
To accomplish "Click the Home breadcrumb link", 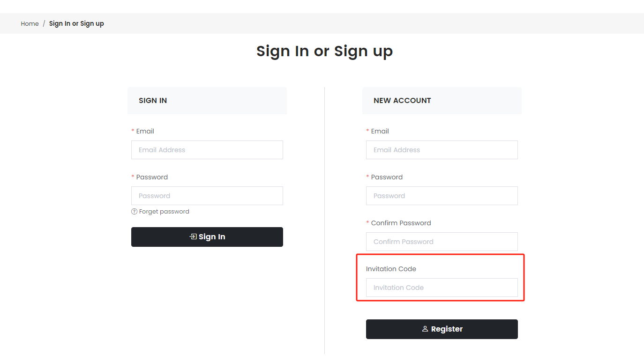I will [x=30, y=24].
